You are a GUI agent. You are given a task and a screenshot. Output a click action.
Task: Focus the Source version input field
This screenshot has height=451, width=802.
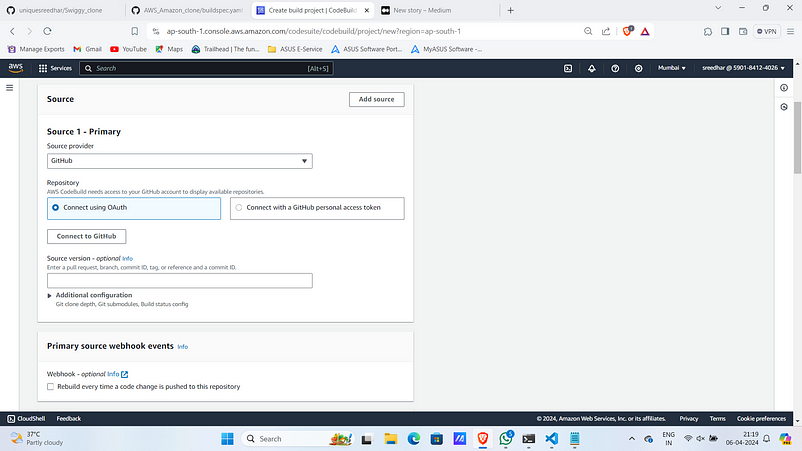coord(180,281)
